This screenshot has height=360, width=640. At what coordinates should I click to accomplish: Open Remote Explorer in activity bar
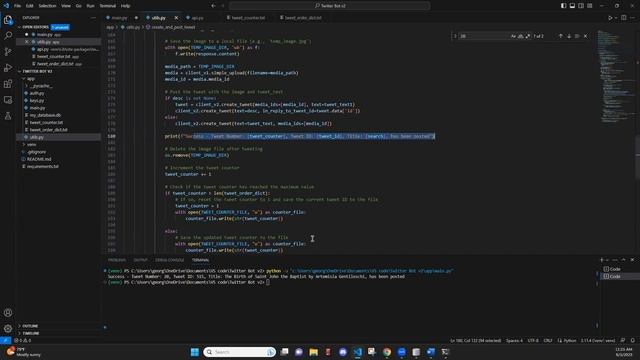tap(8, 100)
